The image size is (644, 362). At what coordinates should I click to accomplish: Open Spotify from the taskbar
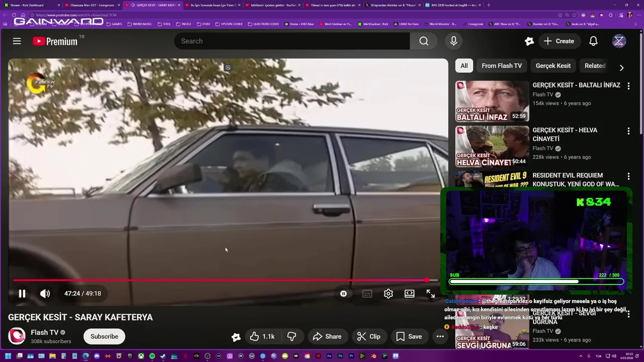[x=152, y=356]
